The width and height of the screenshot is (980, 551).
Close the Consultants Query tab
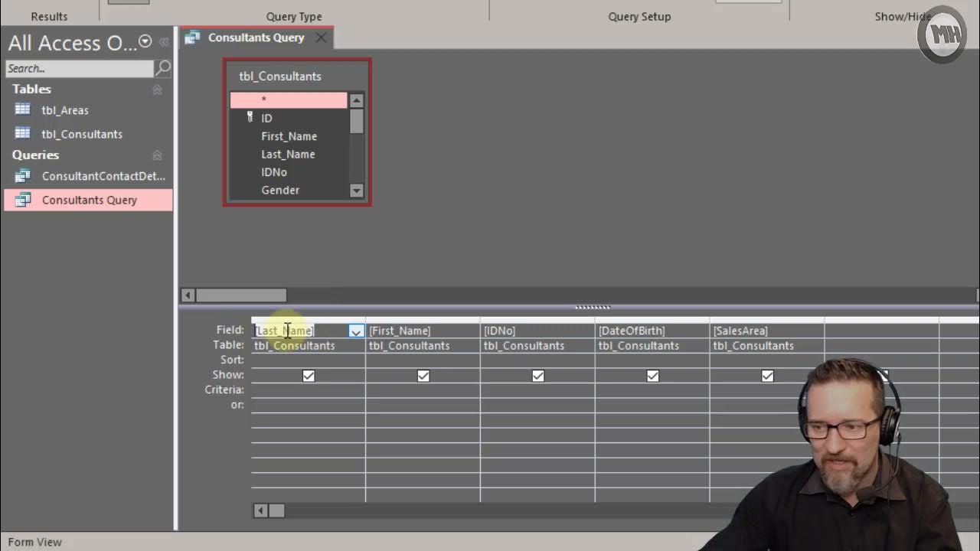click(321, 37)
